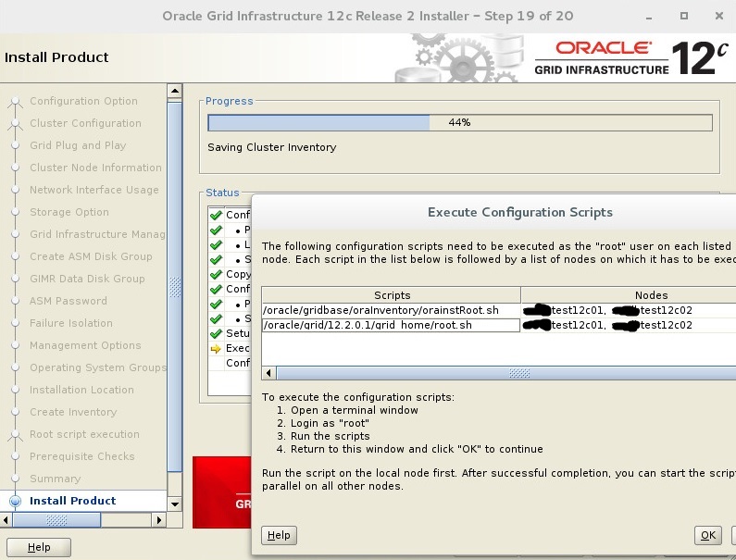Select the Root script execution step

pyautogui.click(x=84, y=434)
